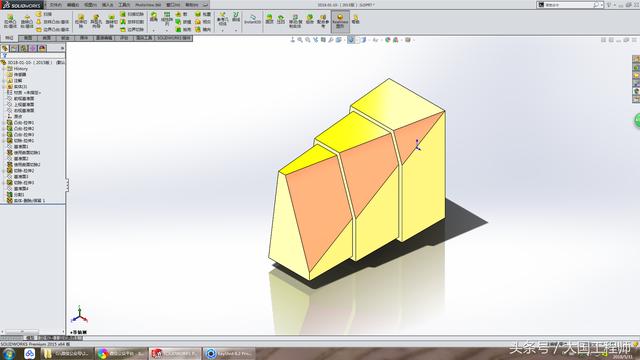Select the Move/Copy Bodies (移动/复制实体) tool
Viewport: 640px width, 360px height.
click(x=295, y=21)
